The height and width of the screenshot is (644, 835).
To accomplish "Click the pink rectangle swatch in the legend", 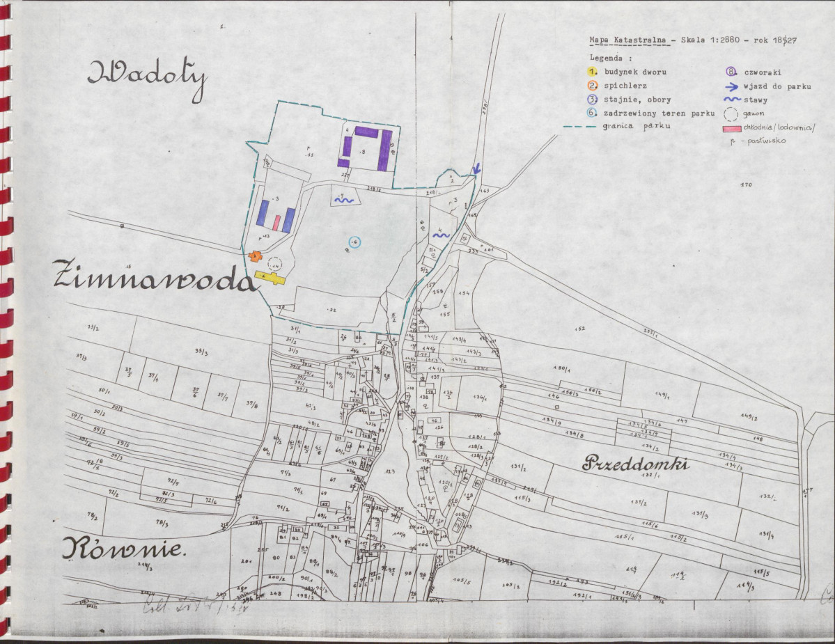I will coord(733,129).
